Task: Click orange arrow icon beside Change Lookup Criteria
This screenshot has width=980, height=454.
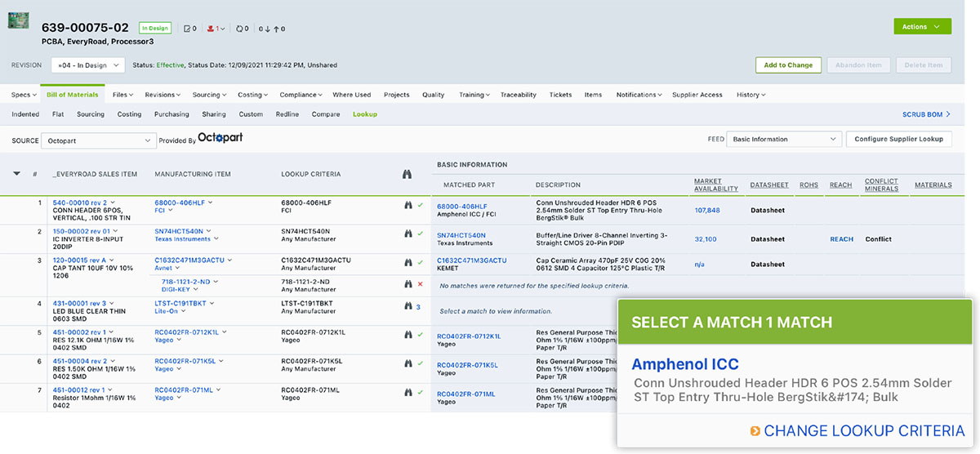Action: [x=755, y=431]
